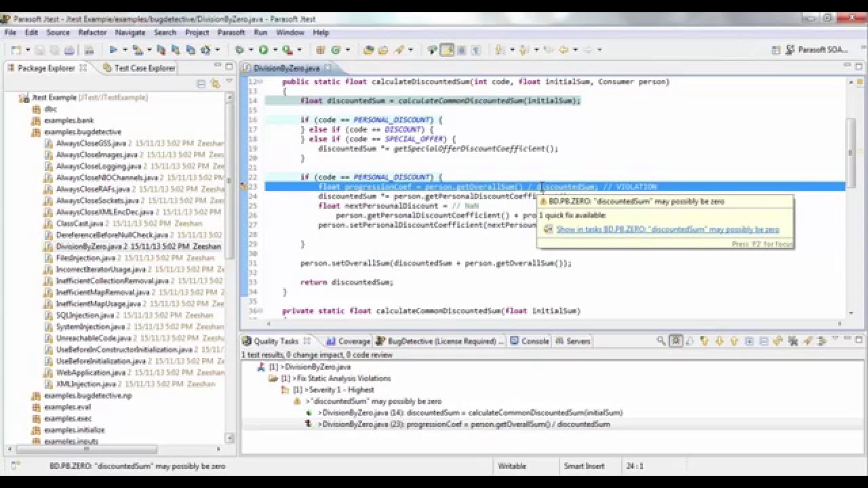This screenshot has height=488, width=868.
Task: Click the Open Task folder icon
Action: (383, 49)
